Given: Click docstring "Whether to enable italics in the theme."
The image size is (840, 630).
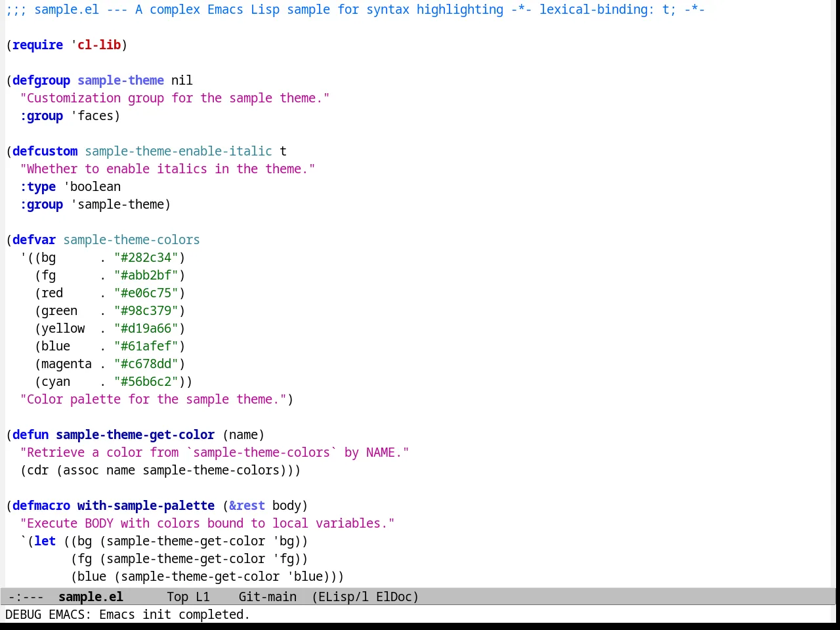Looking at the screenshot, I should 167,169.
